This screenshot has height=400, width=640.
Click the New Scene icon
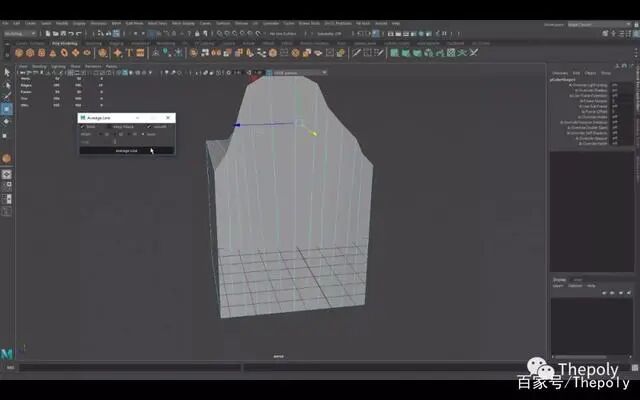[x=48, y=33]
